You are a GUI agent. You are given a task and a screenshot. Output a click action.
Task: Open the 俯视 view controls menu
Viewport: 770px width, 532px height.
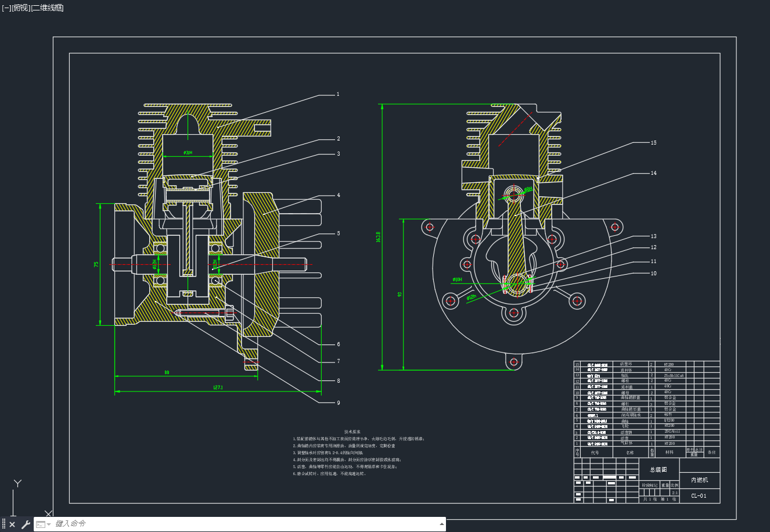pyautogui.click(x=20, y=8)
